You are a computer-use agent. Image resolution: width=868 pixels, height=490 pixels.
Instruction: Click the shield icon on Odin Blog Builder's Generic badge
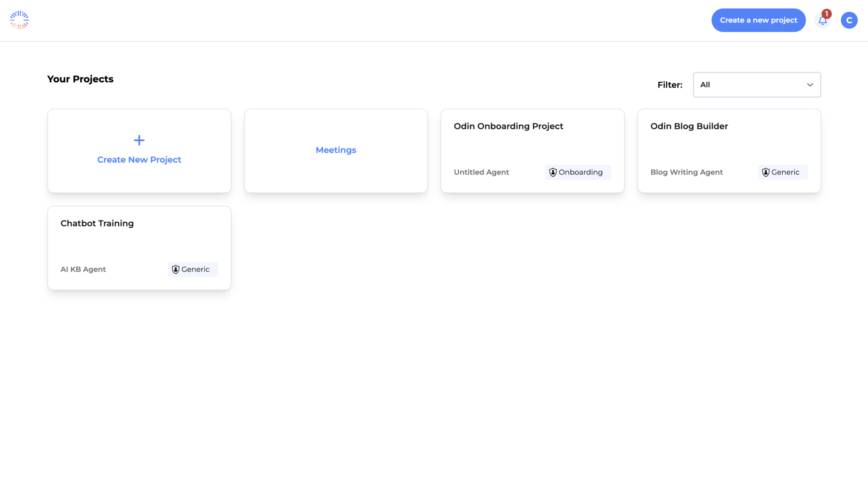pyautogui.click(x=765, y=172)
